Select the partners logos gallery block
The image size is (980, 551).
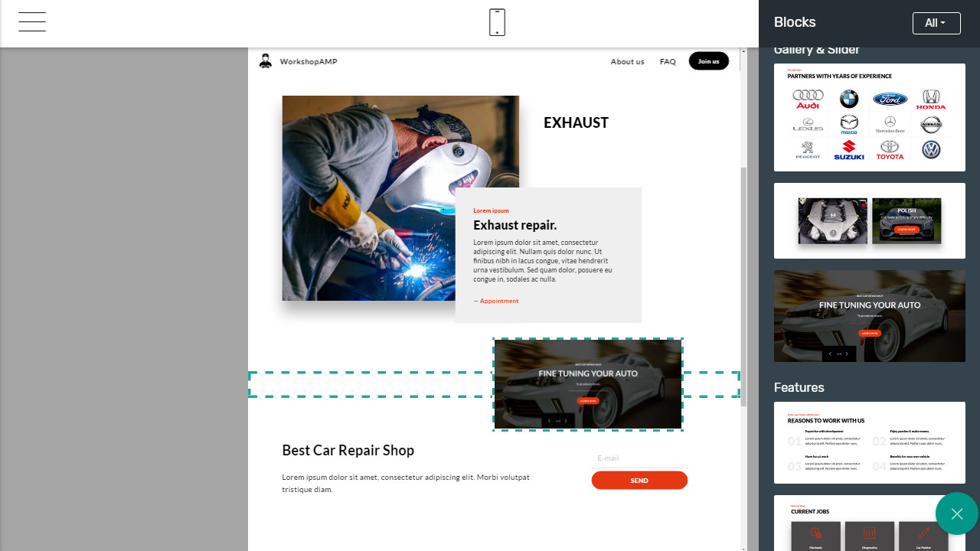click(x=869, y=117)
